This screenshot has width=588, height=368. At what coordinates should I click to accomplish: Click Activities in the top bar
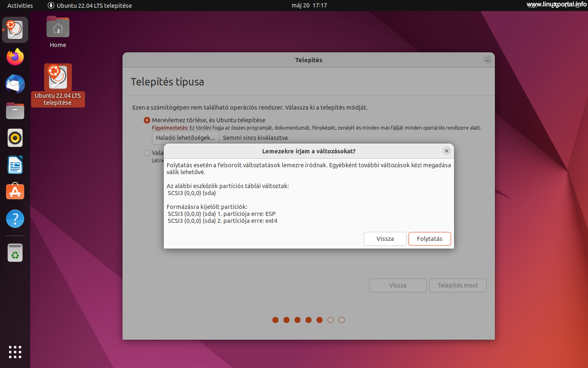click(20, 5)
